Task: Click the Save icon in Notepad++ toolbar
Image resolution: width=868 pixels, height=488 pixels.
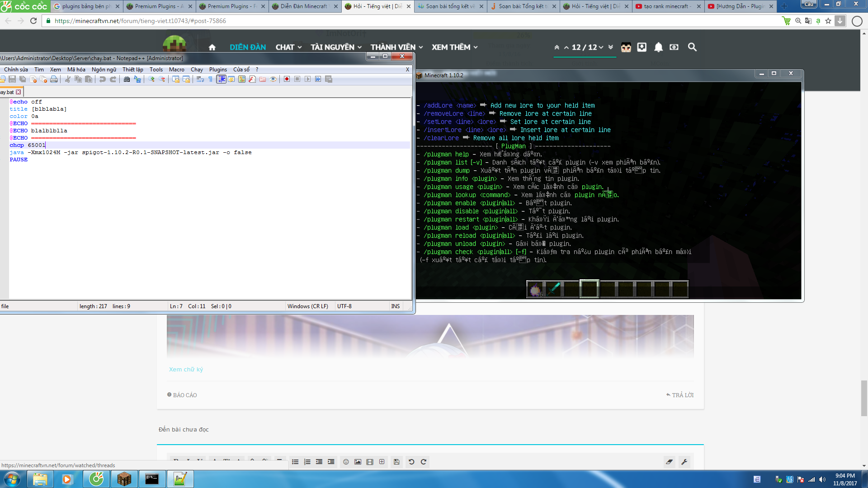Action: (x=12, y=79)
